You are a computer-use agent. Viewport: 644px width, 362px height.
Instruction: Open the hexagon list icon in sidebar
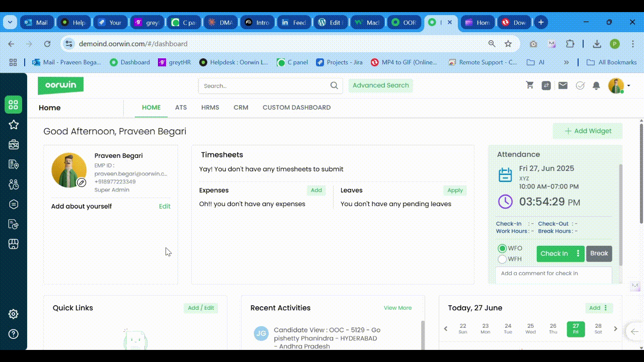point(14,204)
